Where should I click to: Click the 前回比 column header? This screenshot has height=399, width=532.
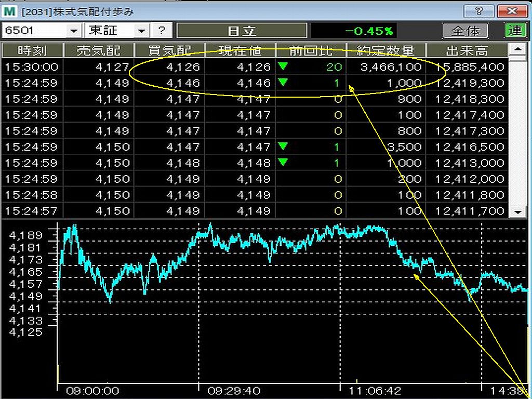pyautogui.click(x=311, y=50)
